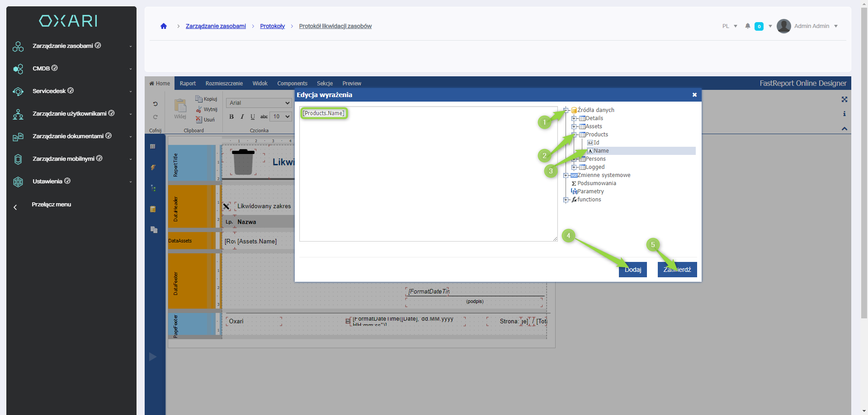Expand the Zmienne systemowe tree node

[x=566, y=175]
